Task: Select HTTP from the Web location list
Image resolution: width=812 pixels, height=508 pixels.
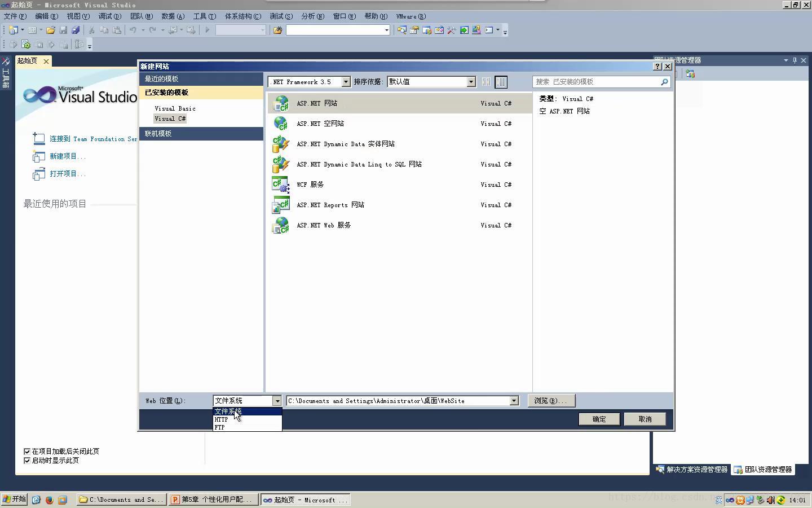Action: [x=247, y=419]
